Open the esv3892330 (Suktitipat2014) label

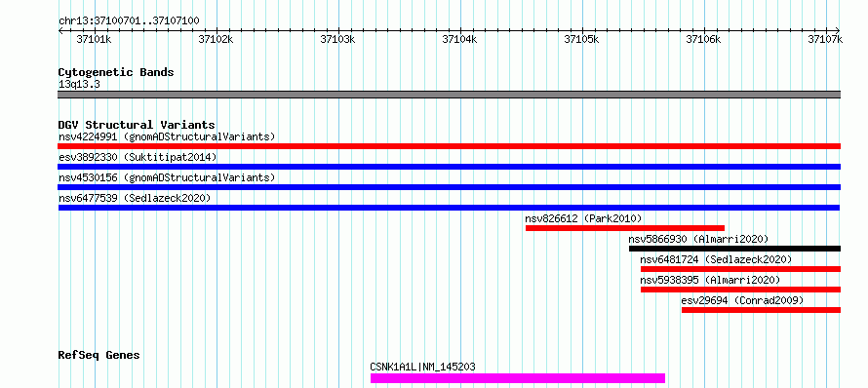pos(138,157)
